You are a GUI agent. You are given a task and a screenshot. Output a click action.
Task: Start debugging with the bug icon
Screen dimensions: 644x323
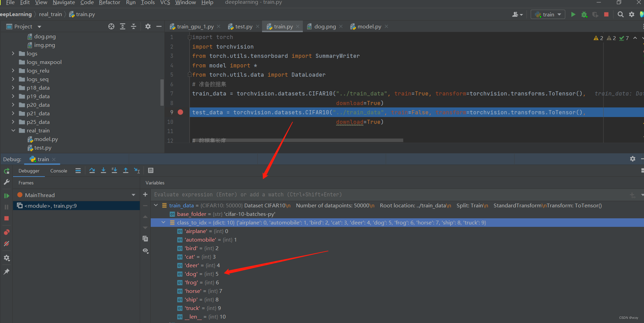click(x=584, y=14)
